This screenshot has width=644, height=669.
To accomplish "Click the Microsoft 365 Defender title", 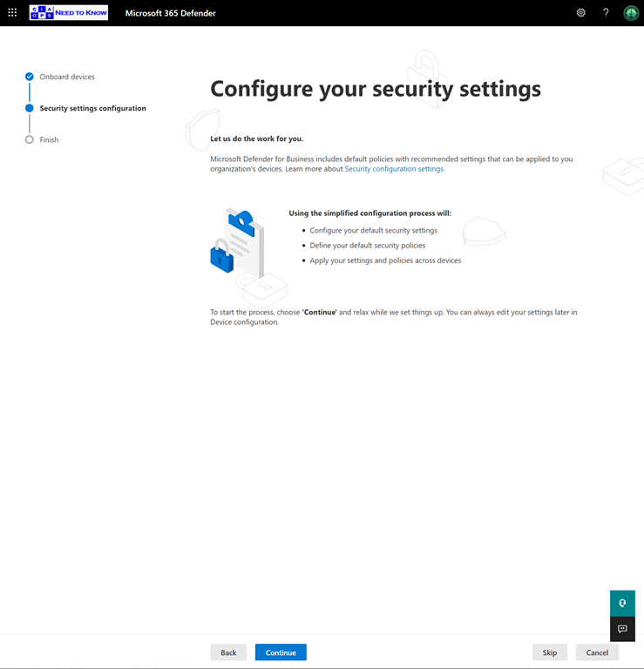I will pyautogui.click(x=170, y=13).
